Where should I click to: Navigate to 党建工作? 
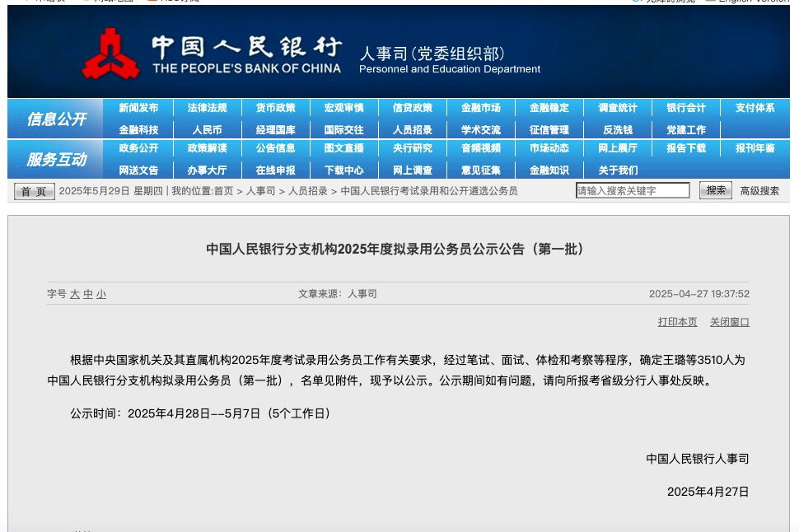click(686, 130)
